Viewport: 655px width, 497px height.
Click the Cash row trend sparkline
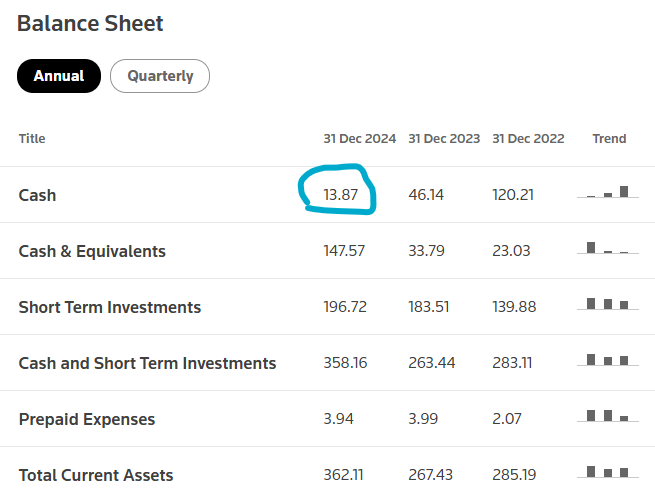(608, 193)
